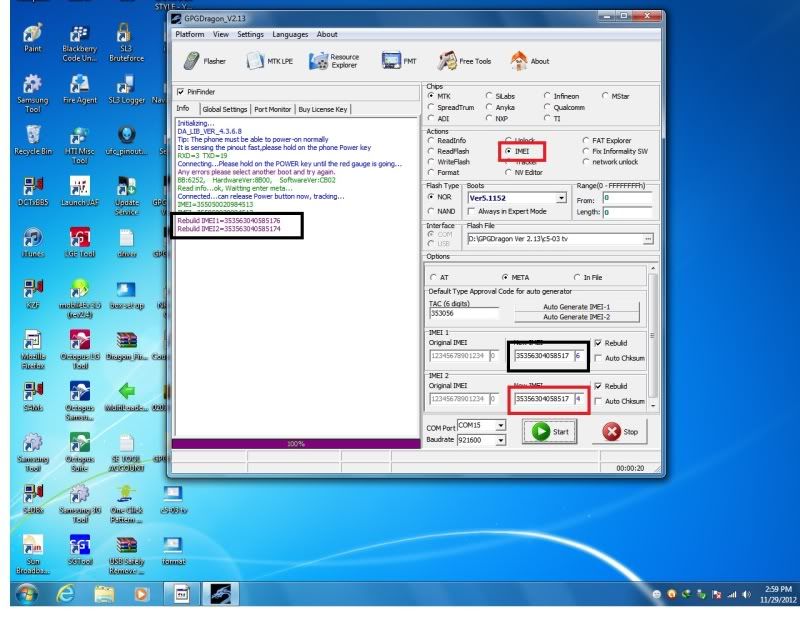Open the Buy License Key tab
This screenshot has height=640, width=800.
322,109
